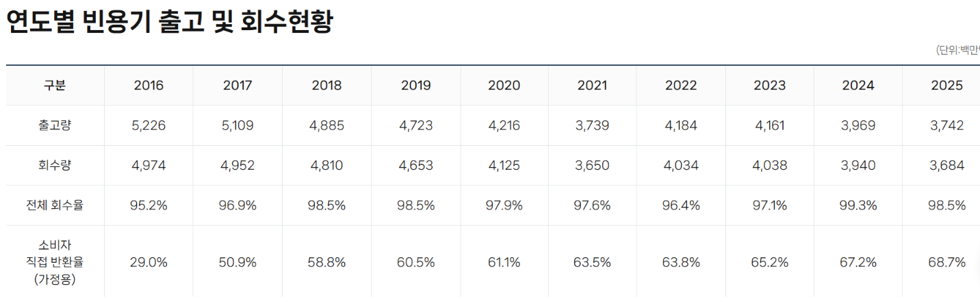Select the 출고량 row label
This screenshot has width=980, height=297.
55,126
